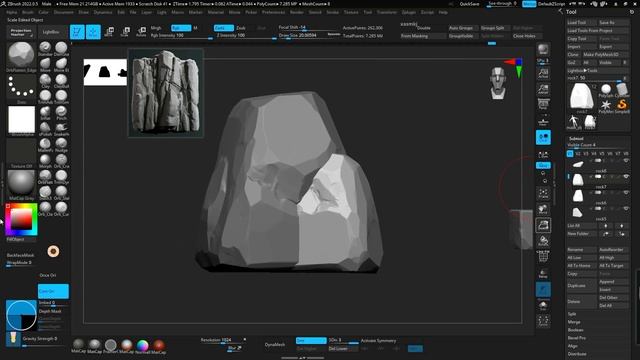Click the DynaMesh button
The image size is (640, 360).
pos(275,344)
